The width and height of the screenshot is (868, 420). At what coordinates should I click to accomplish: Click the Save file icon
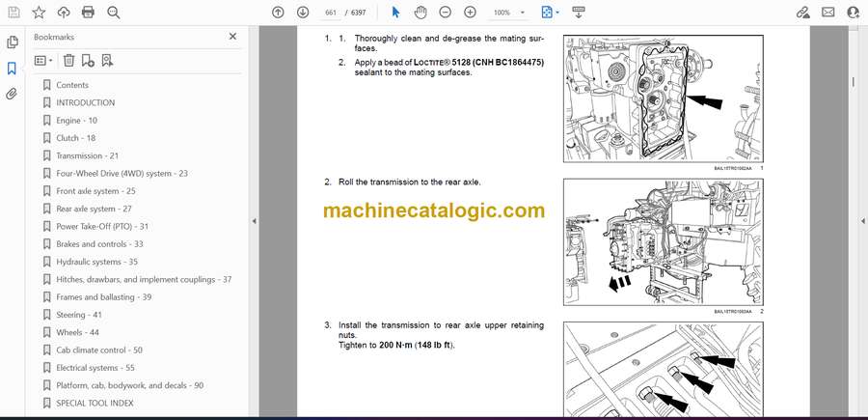tap(14, 13)
